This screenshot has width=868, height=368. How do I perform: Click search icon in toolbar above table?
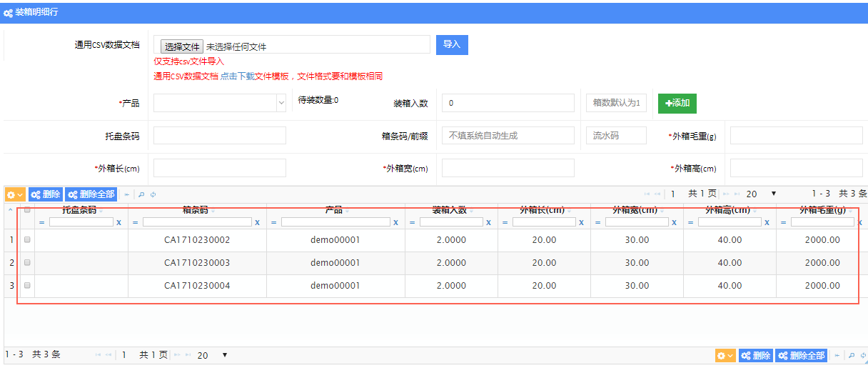coord(141,194)
